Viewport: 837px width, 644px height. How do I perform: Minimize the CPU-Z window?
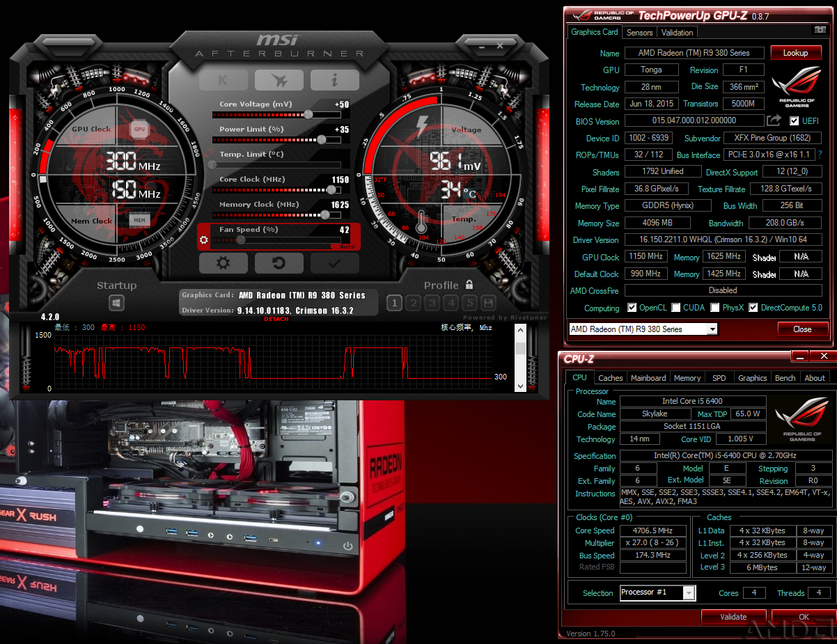801,356
